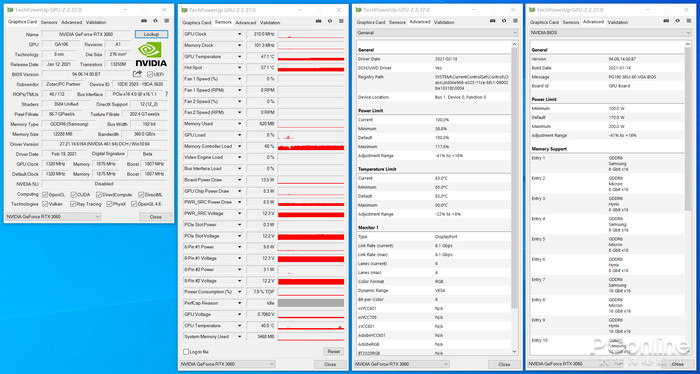The image size is (700, 374).
Task: Click Close button in Graphics Card window
Action: tap(156, 217)
